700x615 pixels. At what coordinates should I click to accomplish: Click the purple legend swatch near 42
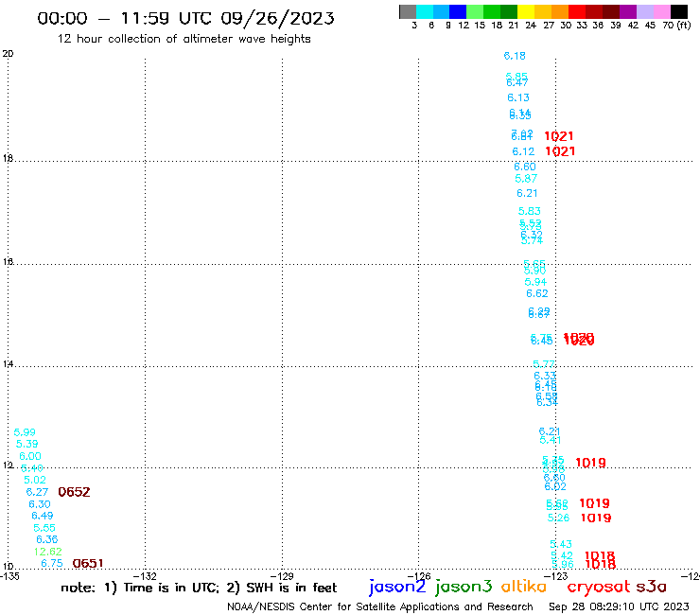coord(627,11)
